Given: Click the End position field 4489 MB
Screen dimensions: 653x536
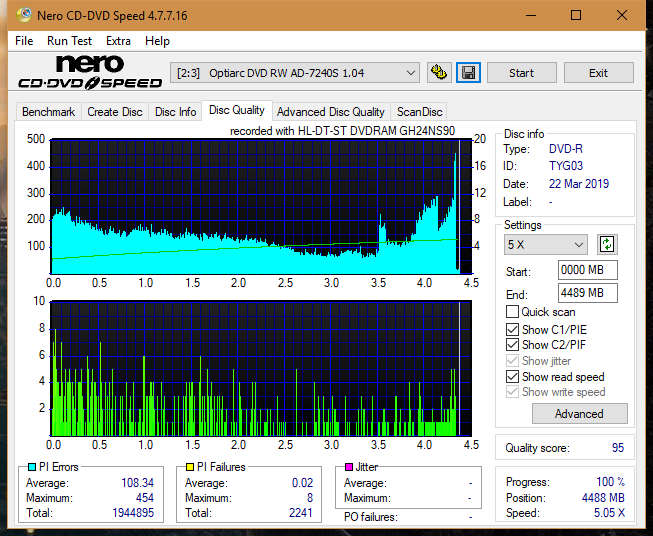Looking at the screenshot, I should tap(588, 293).
